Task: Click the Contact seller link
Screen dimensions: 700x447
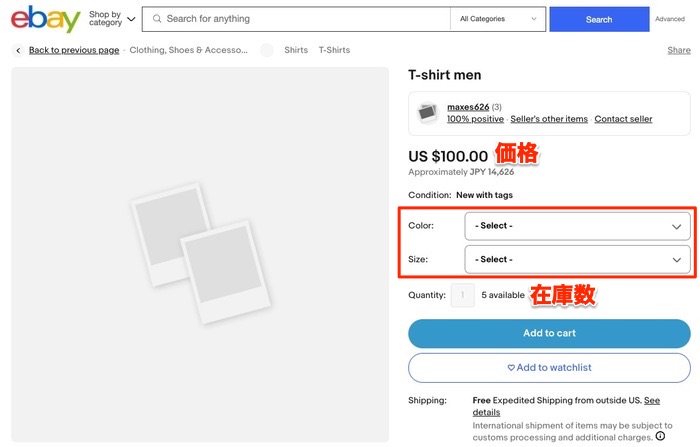Action: tap(623, 119)
